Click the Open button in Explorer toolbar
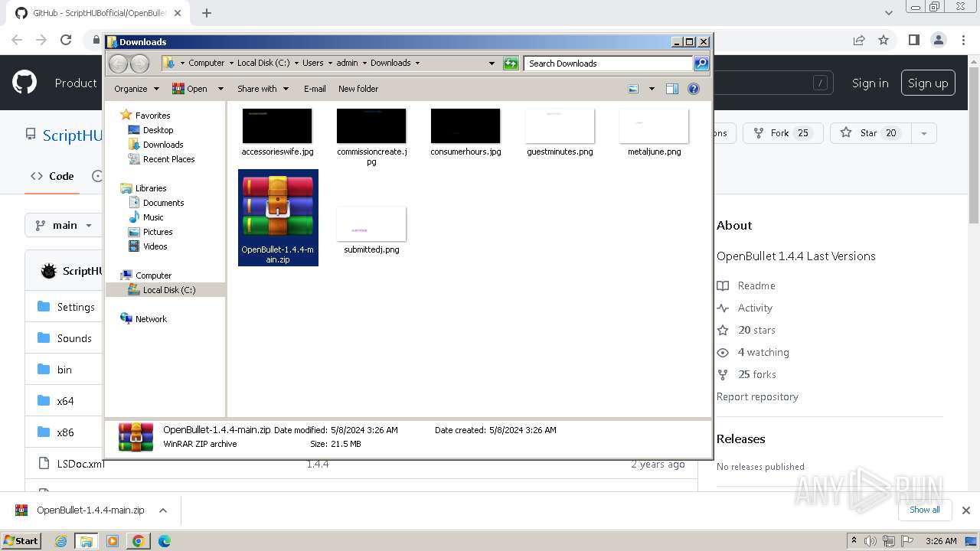The image size is (980, 551). pyautogui.click(x=190, y=89)
